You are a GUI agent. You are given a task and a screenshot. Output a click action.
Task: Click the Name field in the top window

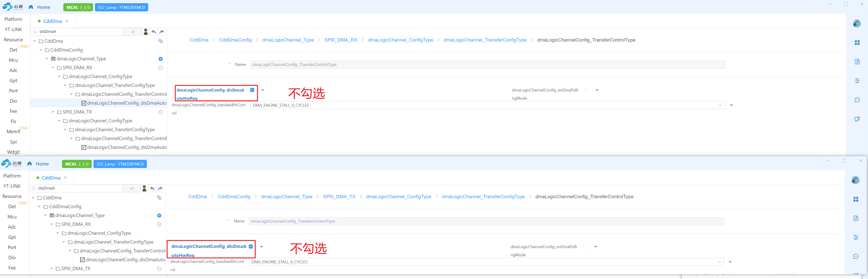(488, 65)
